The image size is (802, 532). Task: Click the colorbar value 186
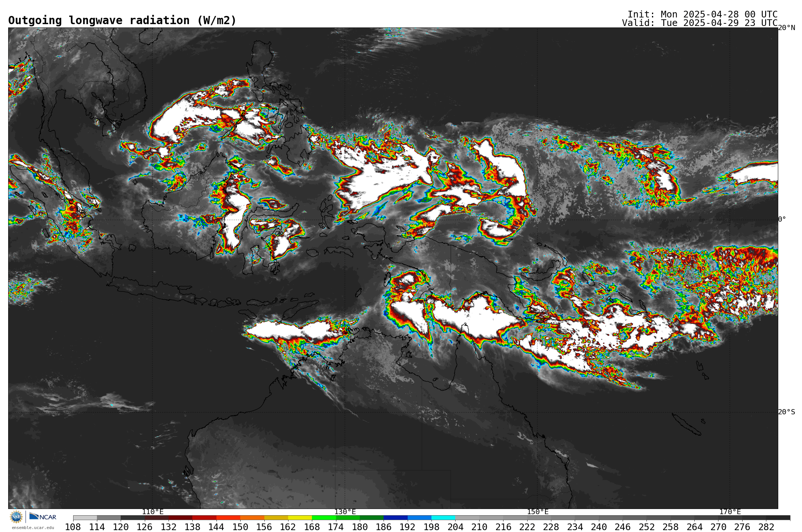click(x=384, y=527)
